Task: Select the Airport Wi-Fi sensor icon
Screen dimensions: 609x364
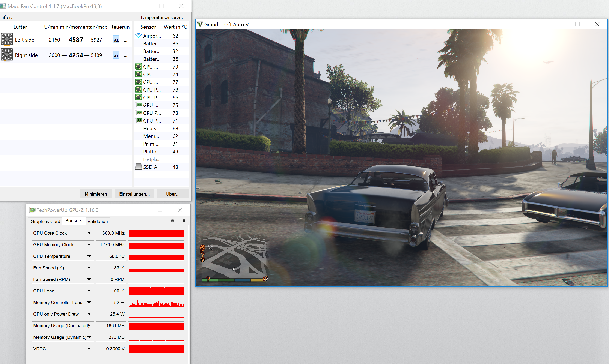Action: (x=139, y=36)
